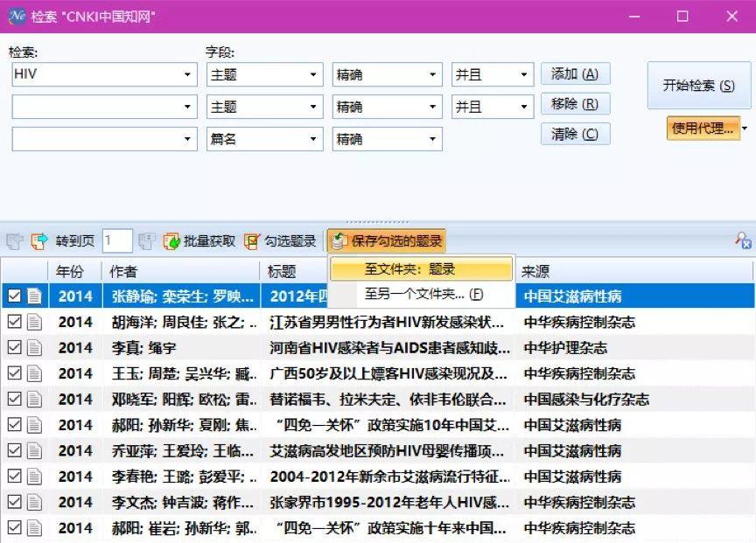This screenshot has width=756, height=543.
Task: Click the next page arrow icon
Action: pos(39,241)
